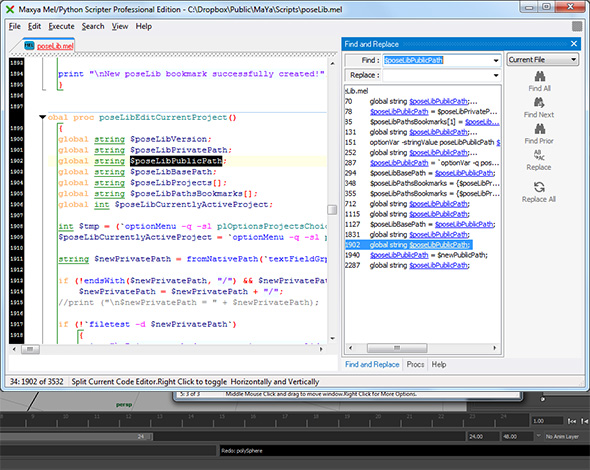Switch to the Procs tab
The height and width of the screenshot is (470, 590).
click(x=415, y=364)
